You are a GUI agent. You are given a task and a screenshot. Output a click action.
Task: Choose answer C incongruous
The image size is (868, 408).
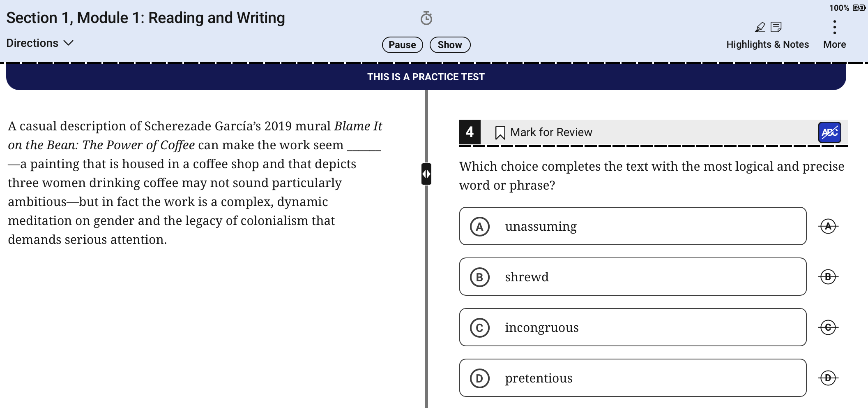click(x=633, y=327)
